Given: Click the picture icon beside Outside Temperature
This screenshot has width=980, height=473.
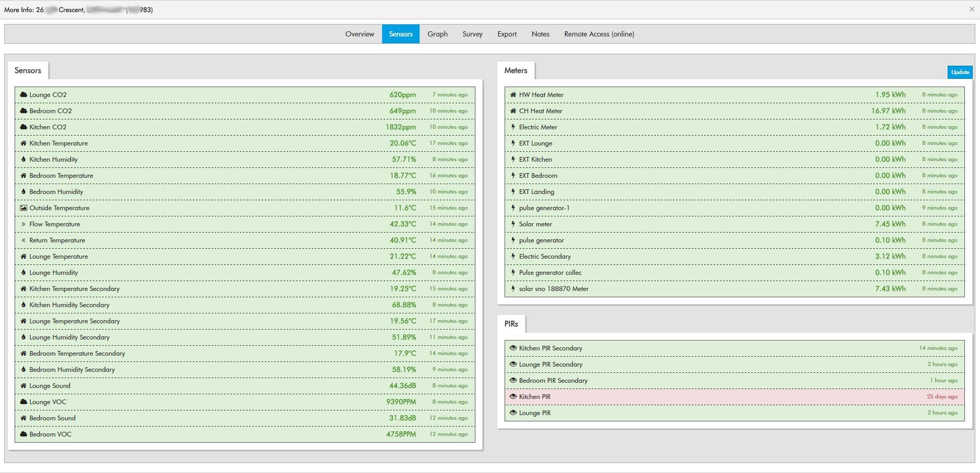Looking at the screenshot, I should click(23, 208).
